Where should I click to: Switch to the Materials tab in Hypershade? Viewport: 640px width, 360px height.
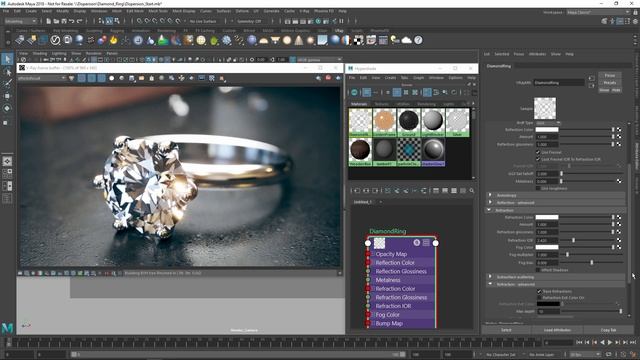(x=359, y=104)
